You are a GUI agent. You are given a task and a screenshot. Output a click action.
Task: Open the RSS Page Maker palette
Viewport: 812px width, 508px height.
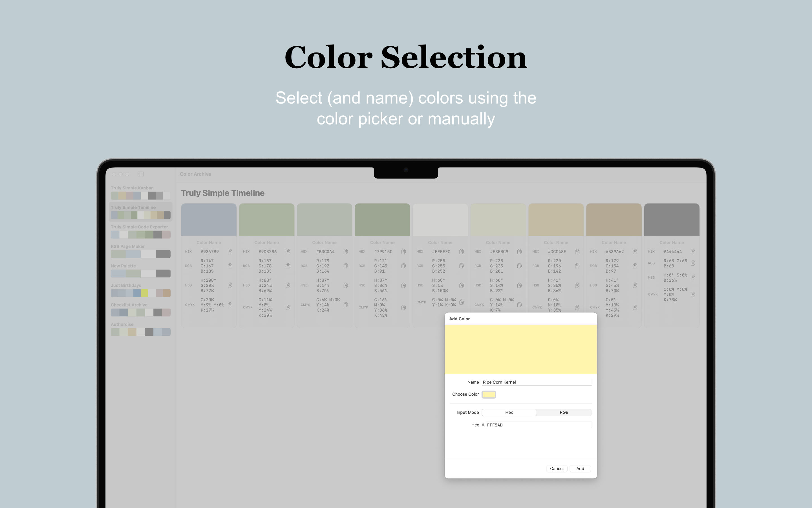click(x=141, y=251)
